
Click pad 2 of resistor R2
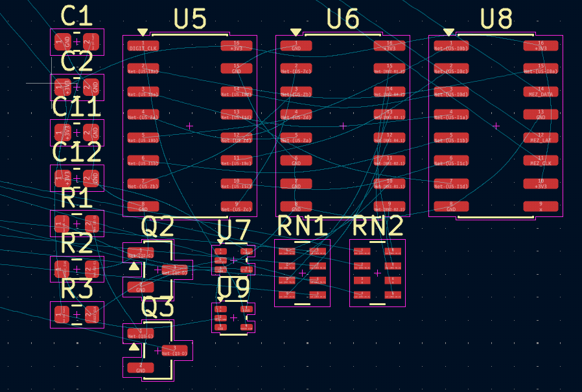(91, 269)
